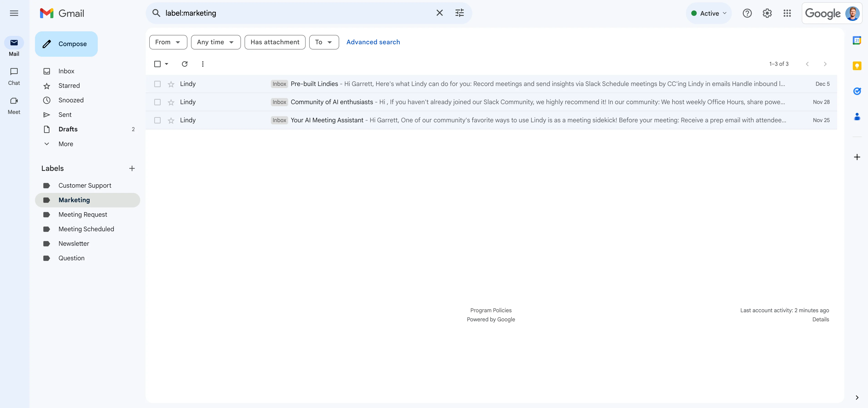The image size is (868, 408).
Task: Open the From filter dropdown
Action: [168, 42]
